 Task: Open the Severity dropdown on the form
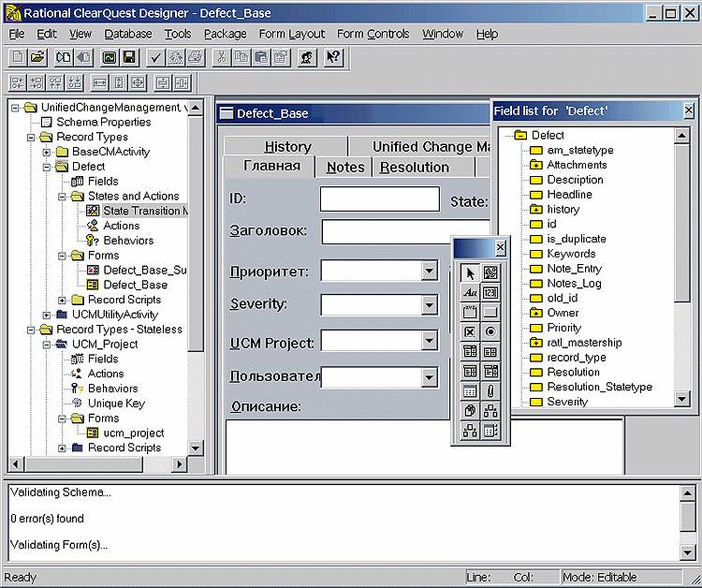(x=429, y=305)
